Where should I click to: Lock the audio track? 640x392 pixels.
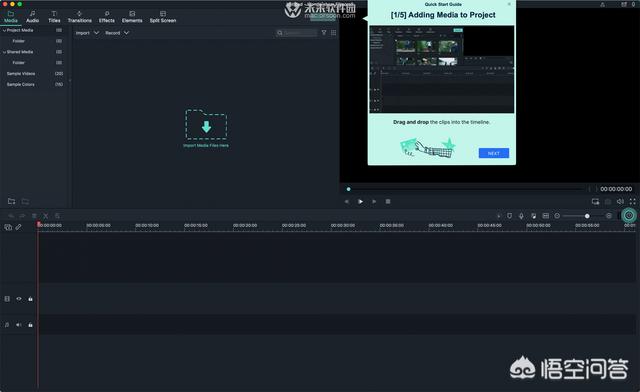coord(30,325)
